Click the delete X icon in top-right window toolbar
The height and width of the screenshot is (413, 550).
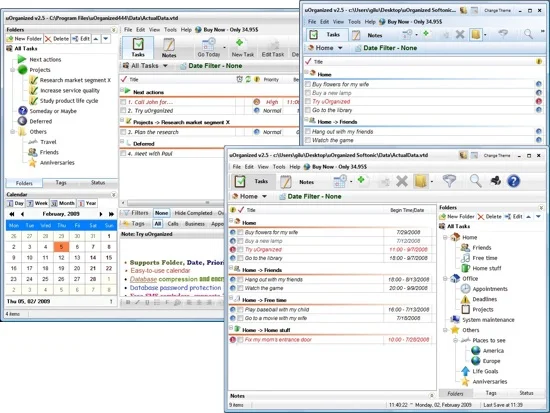(x=460, y=34)
